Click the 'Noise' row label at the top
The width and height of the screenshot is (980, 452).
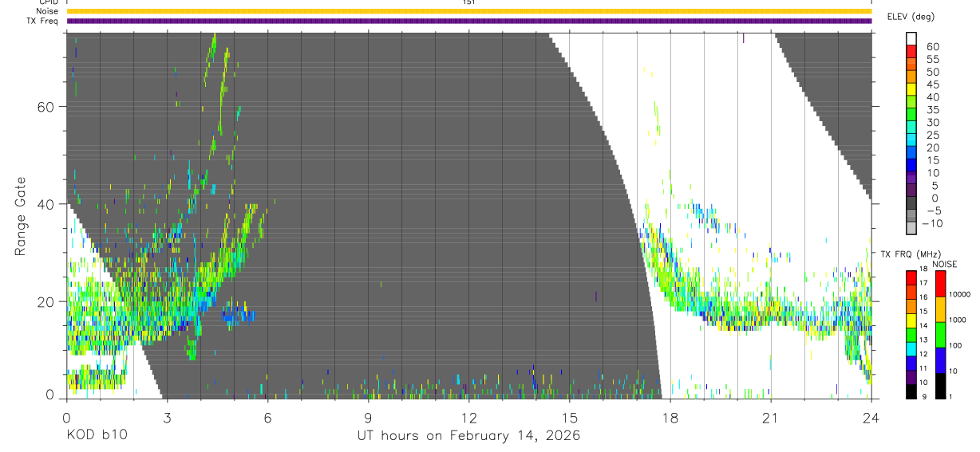coord(48,11)
